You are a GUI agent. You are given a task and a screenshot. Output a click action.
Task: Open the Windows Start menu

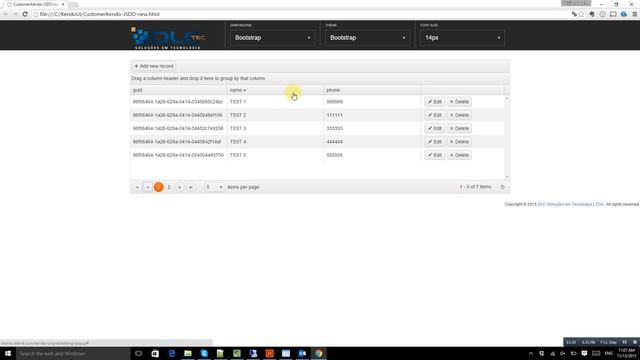point(8,353)
